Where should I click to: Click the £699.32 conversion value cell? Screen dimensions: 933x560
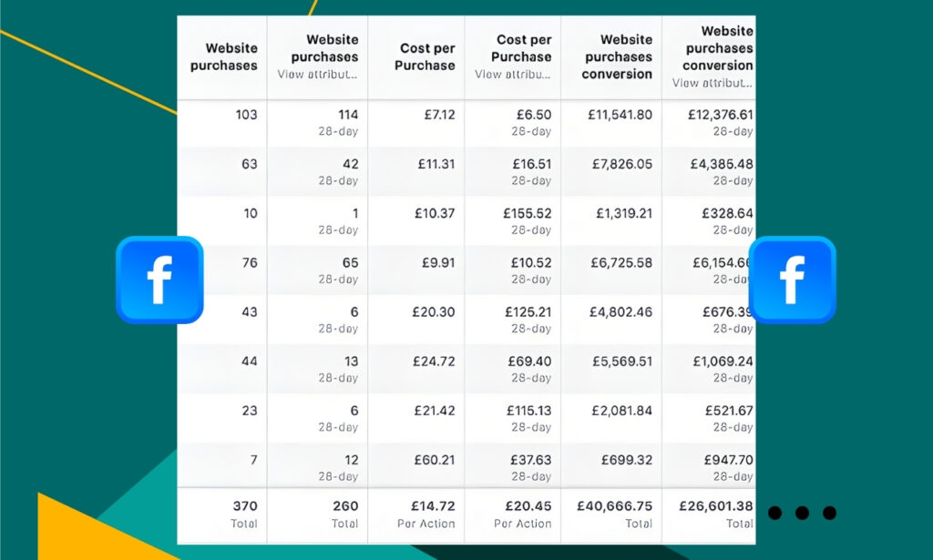pos(624,460)
